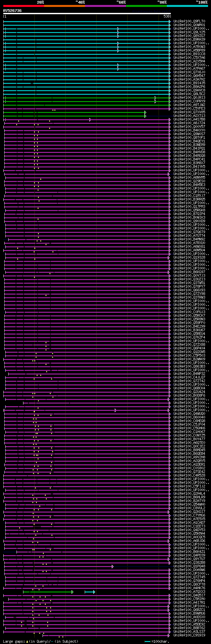
Task: Open the UniRef100_B9RA39 hit label
Action: point(189,39)
